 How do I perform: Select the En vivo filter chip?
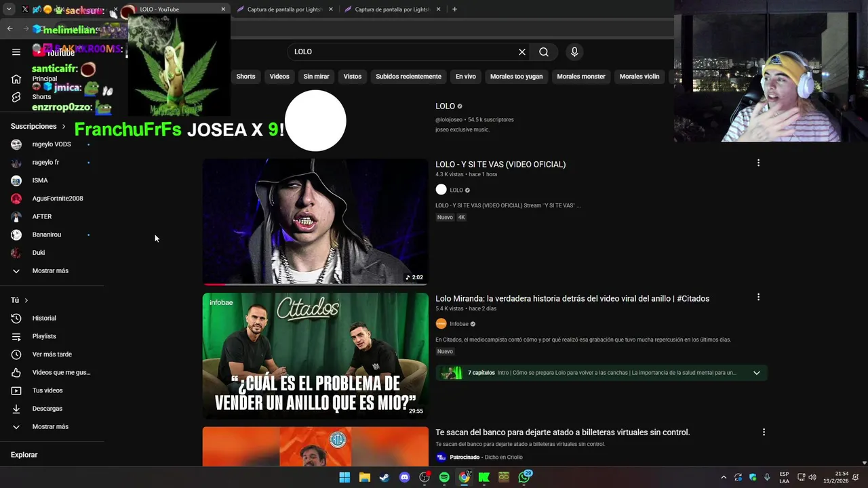(466, 77)
